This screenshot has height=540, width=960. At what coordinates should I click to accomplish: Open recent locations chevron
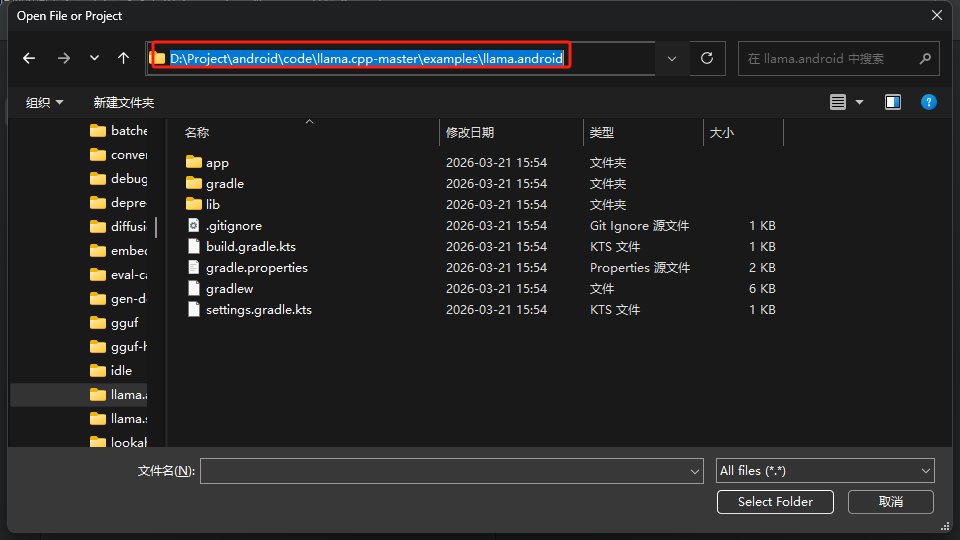[x=94, y=58]
